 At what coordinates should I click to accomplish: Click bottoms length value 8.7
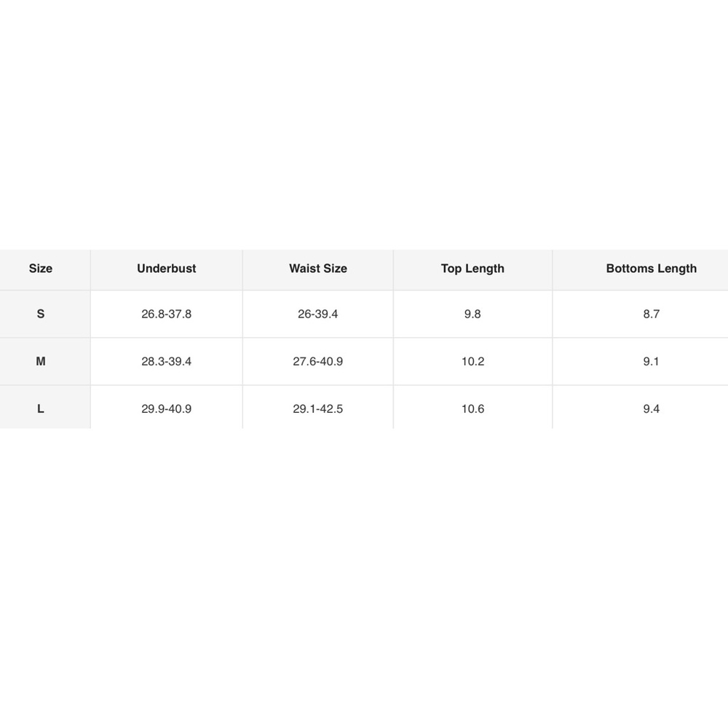click(x=652, y=314)
